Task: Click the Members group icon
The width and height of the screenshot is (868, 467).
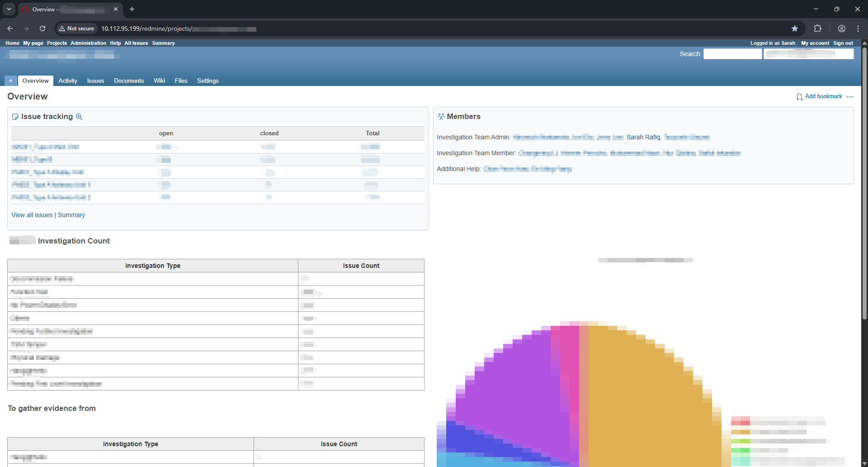Action: (x=441, y=116)
